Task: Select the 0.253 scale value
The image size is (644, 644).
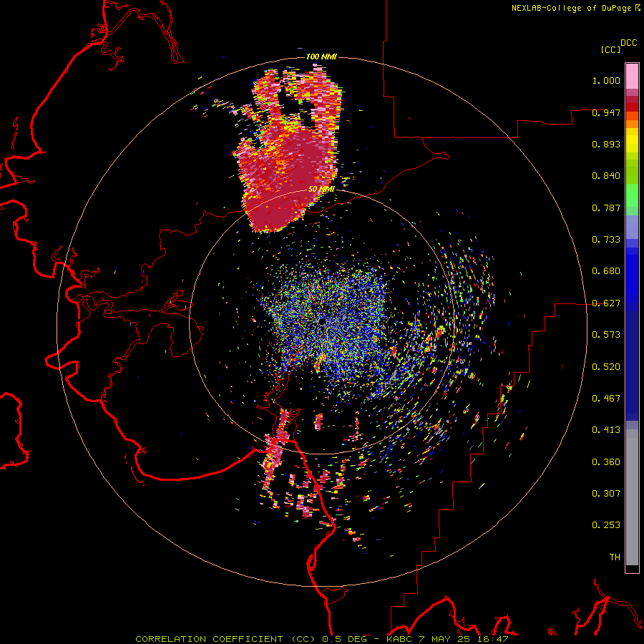Action: [606, 525]
